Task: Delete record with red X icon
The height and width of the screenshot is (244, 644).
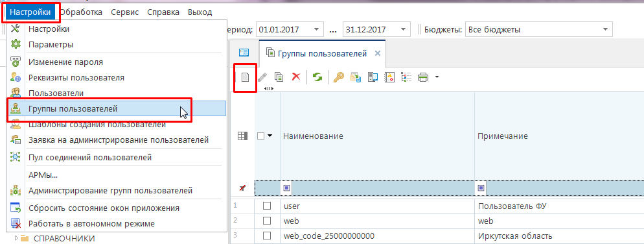Action: 295,77
